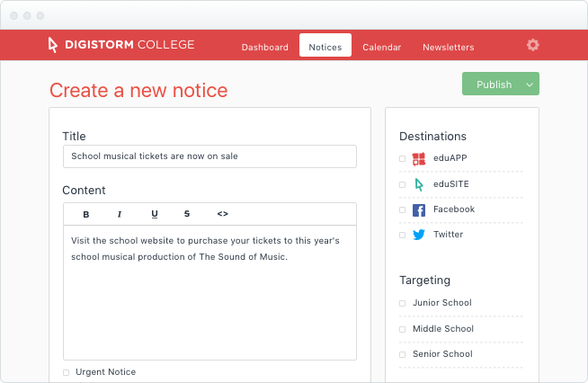The width and height of the screenshot is (588, 383).
Task: Enable the eduSITE destination checkbox
Action: 403,184
